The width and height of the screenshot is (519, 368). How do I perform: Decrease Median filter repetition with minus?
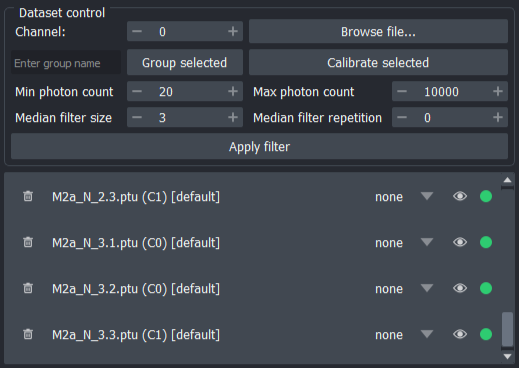(x=402, y=117)
